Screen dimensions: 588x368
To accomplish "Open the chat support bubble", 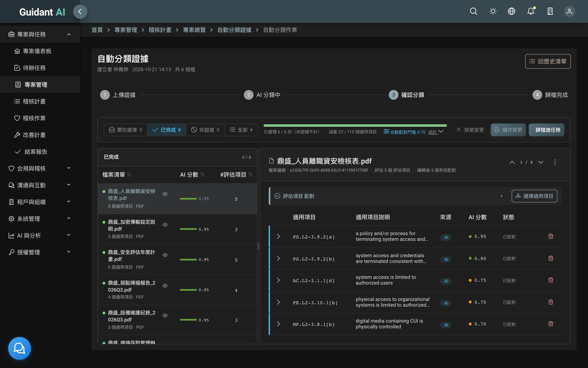I will click(19, 348).
